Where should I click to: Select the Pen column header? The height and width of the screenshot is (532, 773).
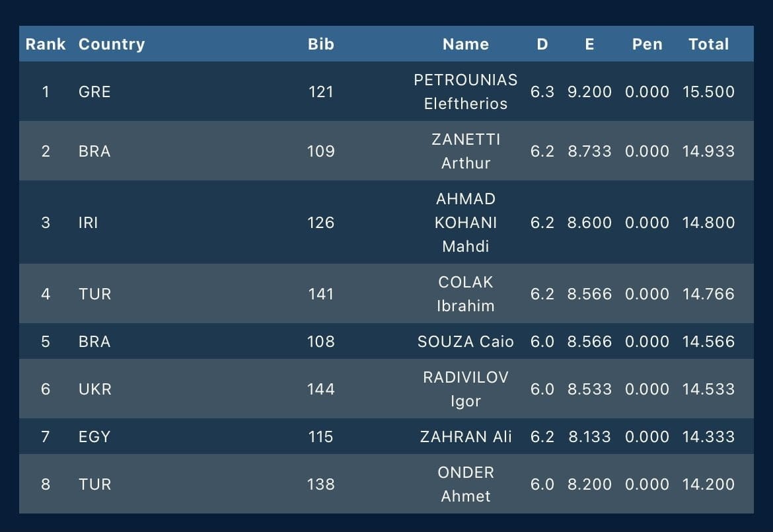click(647, 44)
